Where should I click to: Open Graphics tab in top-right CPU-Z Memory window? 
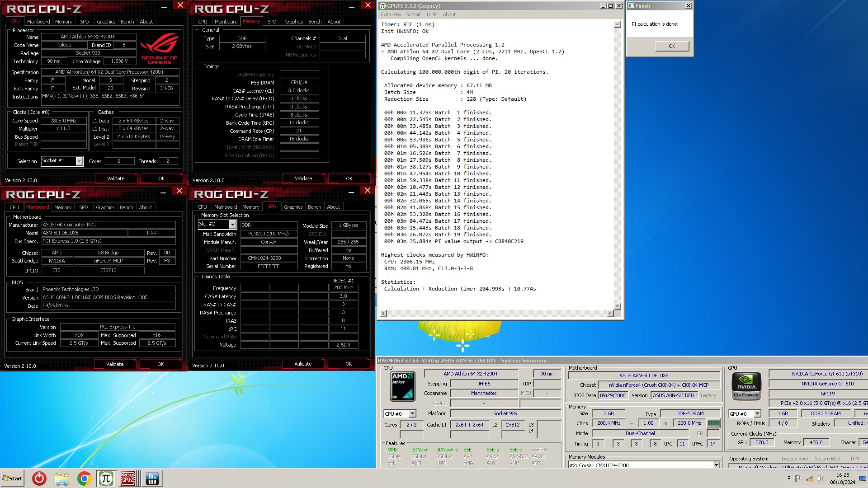pyautogui.click(x=293, y=21)
